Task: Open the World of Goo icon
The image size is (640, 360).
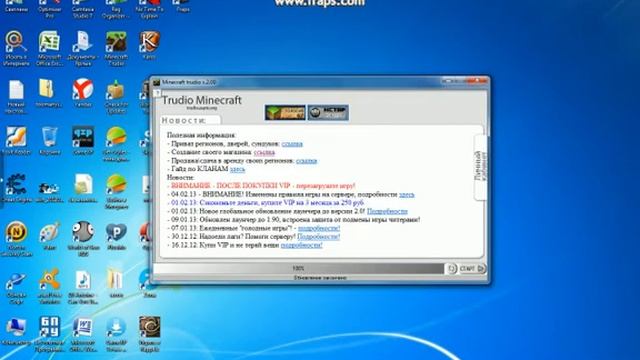Action: coord(83,232)
